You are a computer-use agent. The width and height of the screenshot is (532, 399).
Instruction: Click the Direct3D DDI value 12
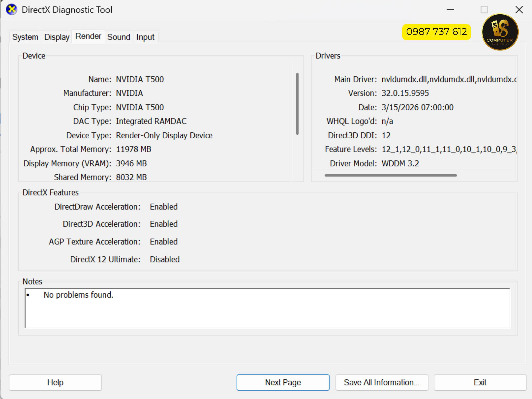click(x=386, y=135)
